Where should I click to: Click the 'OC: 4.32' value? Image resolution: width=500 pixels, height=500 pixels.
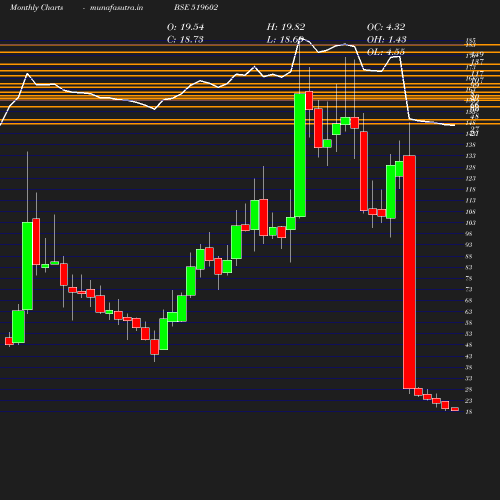pyautogui.click(x=386, y=27)
